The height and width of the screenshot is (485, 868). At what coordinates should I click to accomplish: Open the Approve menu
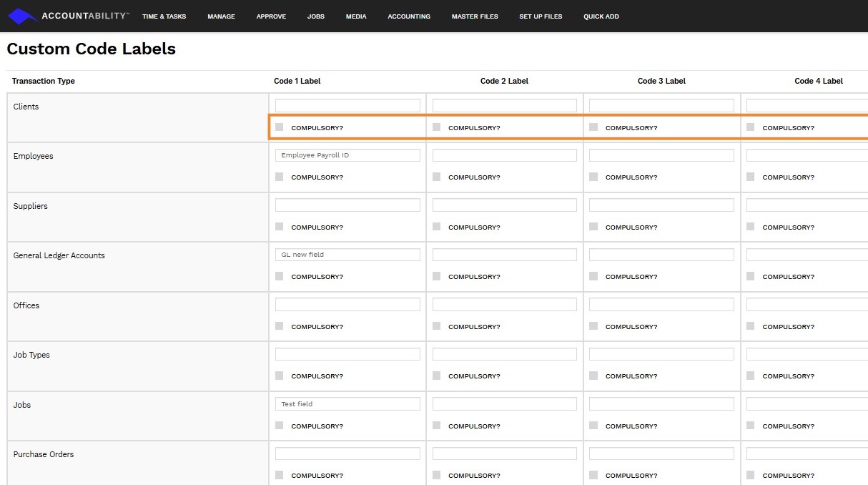271,16
